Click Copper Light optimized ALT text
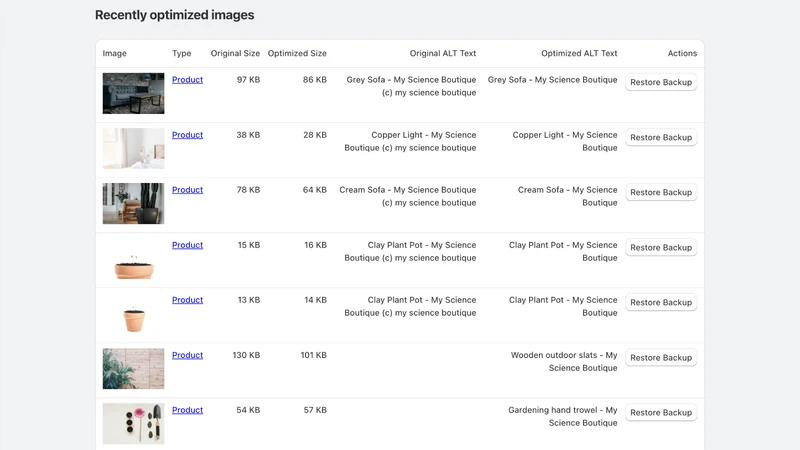 click(x=565, y=141)
